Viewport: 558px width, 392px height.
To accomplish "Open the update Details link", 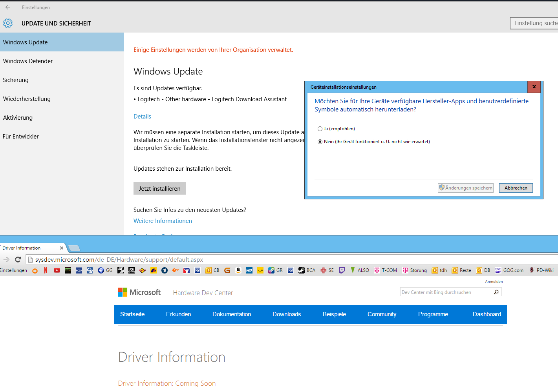I will click(x=142, y=117).
